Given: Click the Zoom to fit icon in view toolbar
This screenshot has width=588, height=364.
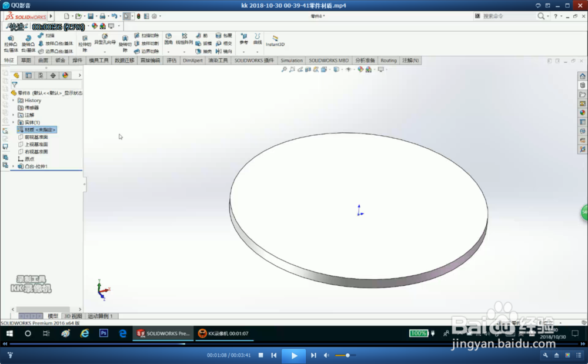Looking at the screenshot, I should click(284, 69).
